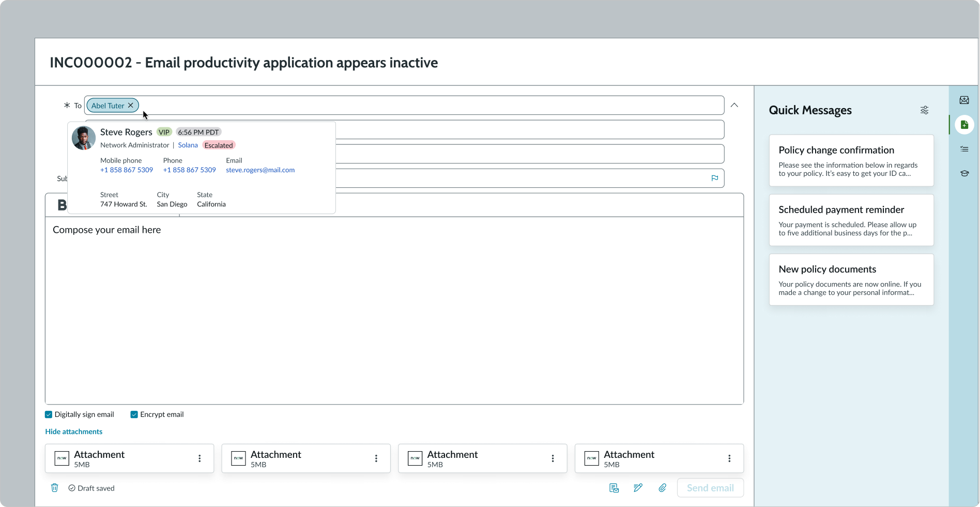Click the Send email button
The image size is (980, 507).
[710, 488]
